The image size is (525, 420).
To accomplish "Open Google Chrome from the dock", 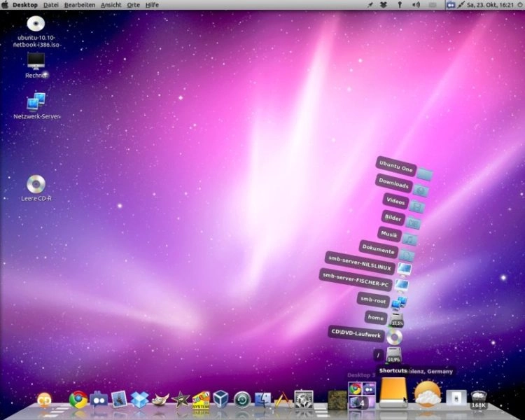I will coord(78,399).
